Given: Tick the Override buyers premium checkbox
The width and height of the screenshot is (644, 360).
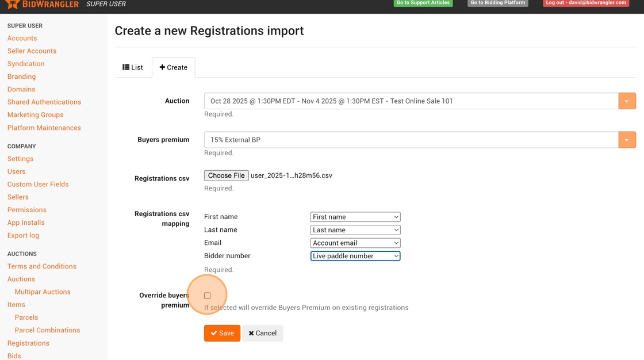Looking at the screenshot, I should (x=207, y=296).
